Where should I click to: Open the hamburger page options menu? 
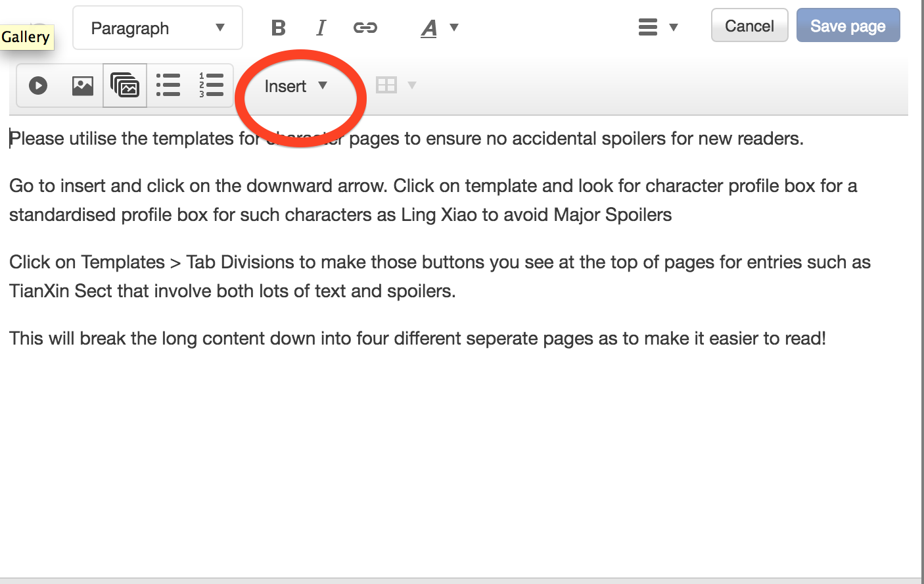point(658,27)
